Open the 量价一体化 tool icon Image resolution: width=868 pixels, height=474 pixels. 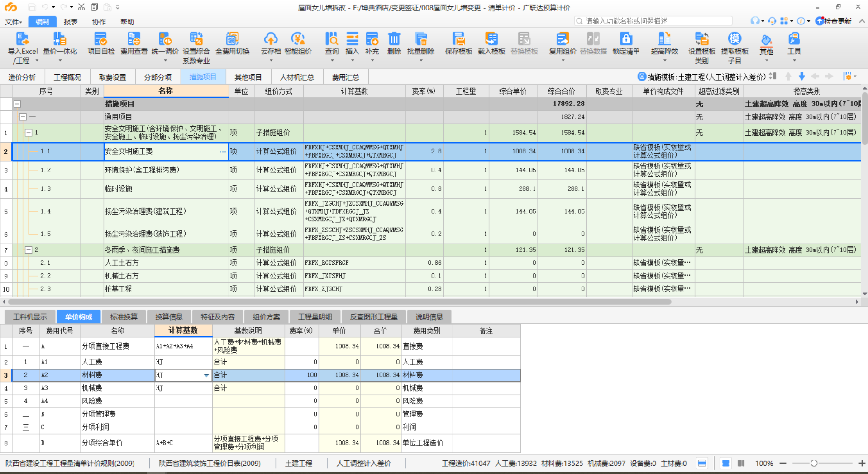(x=60, y=39)
